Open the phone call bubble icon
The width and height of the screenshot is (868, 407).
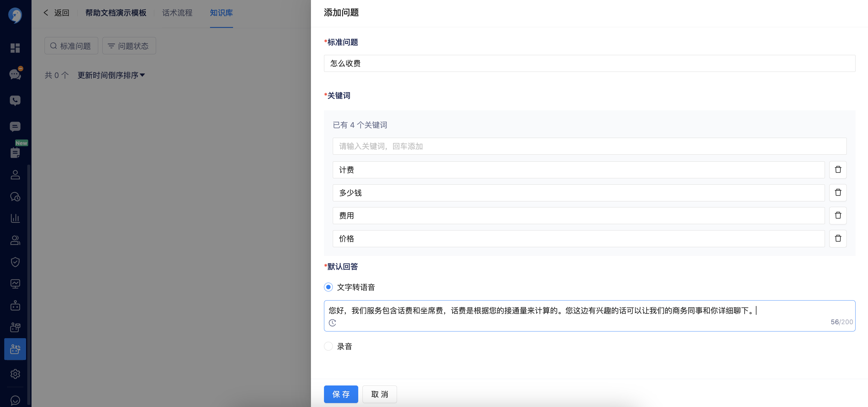15,100
